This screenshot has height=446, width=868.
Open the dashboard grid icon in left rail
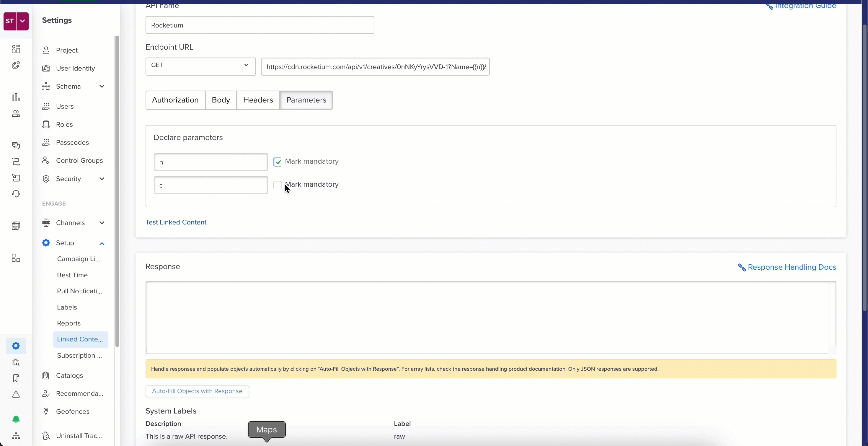click(x=16, y=49)
